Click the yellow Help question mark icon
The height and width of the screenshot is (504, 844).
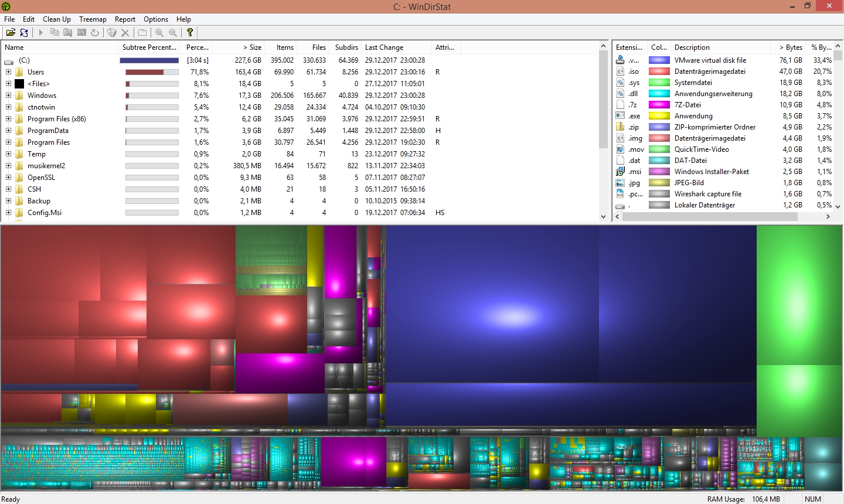point(189,33)
